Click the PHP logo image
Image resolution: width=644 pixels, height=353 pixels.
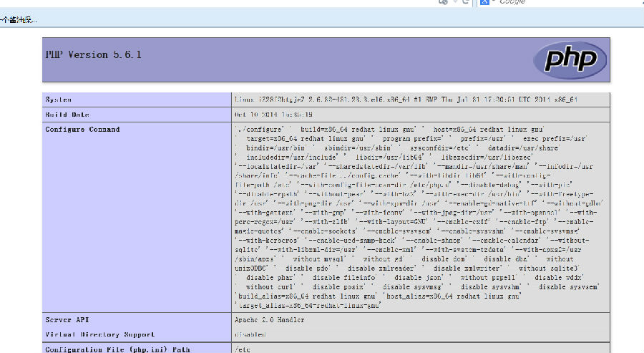pyautogui.click(x=570, y=60)
